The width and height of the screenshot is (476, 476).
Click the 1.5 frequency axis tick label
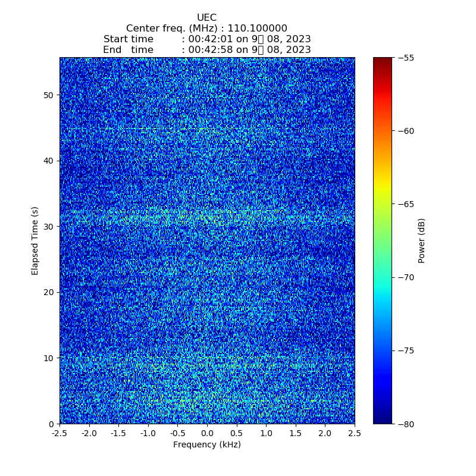295,434
